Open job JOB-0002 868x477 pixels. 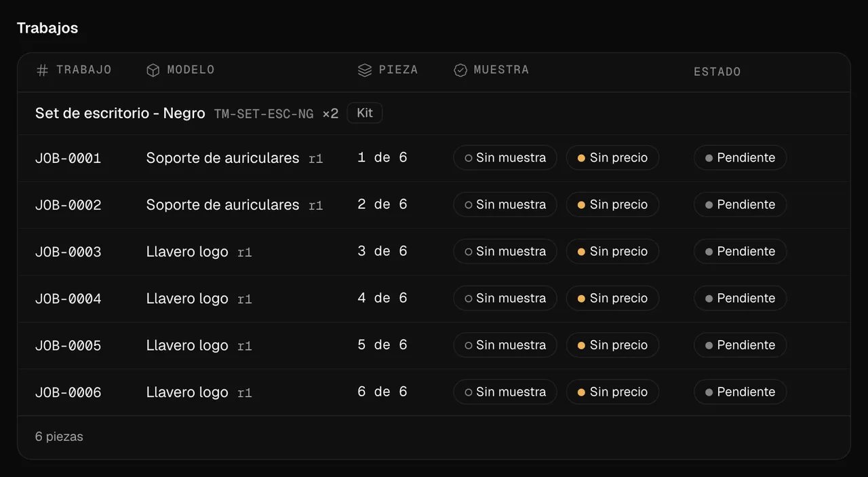click(68, 205)
